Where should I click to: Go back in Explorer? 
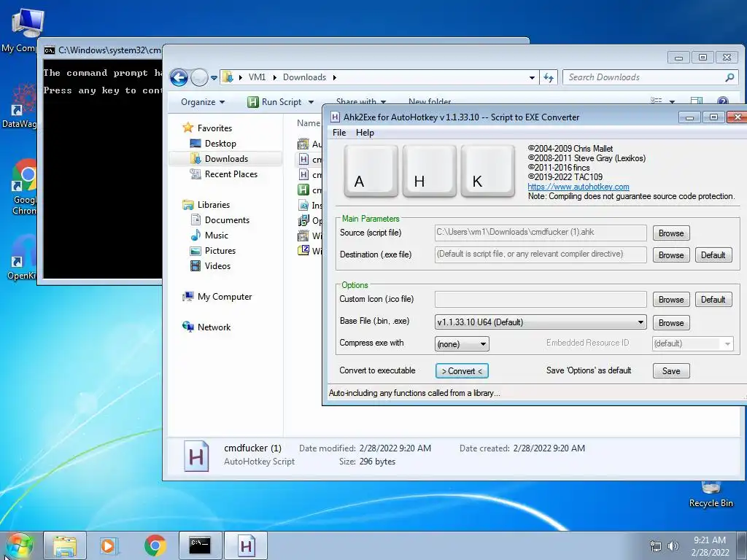[x=179, y=77]
